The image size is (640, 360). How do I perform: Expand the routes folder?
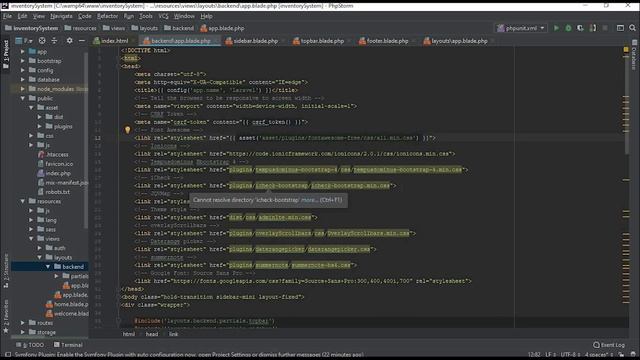point(23,323)
